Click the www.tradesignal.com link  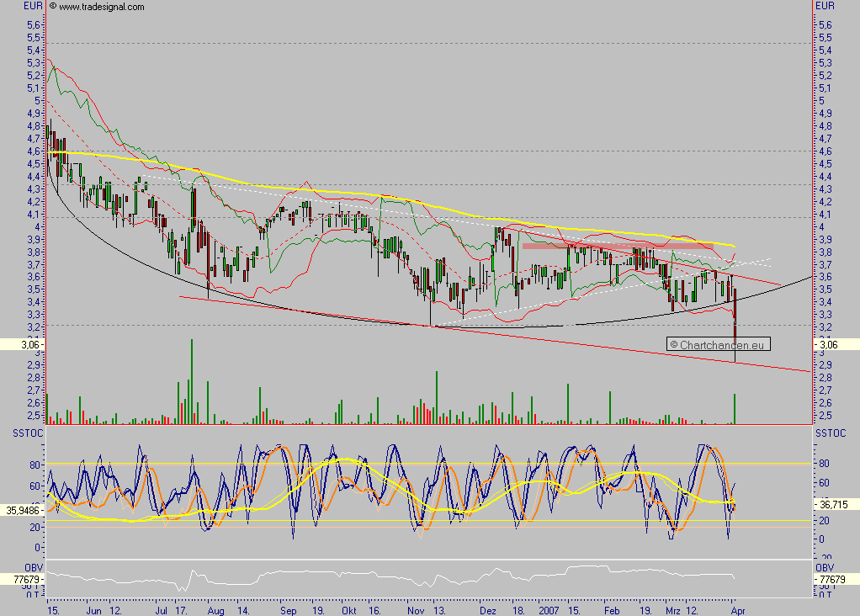click(x=101, y=7)
